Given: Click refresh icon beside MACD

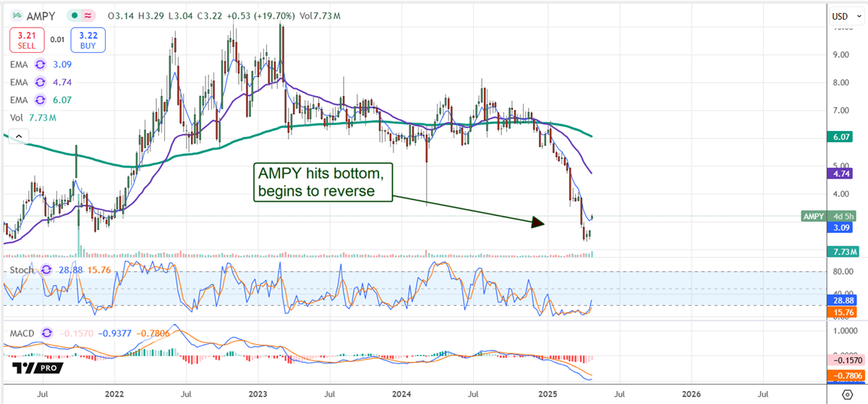Looking at the screenshot, I should point(47,333).
